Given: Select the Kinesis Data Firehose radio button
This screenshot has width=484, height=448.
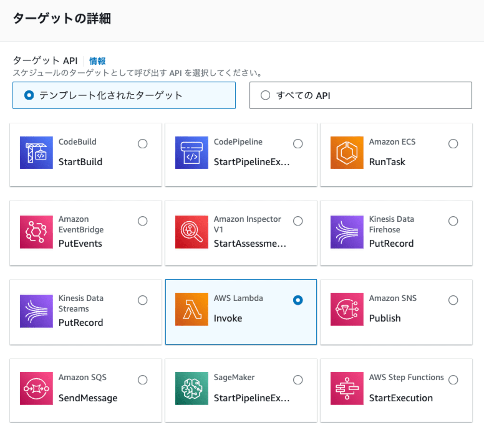Looking at the screenshot, I should [453, 221].
